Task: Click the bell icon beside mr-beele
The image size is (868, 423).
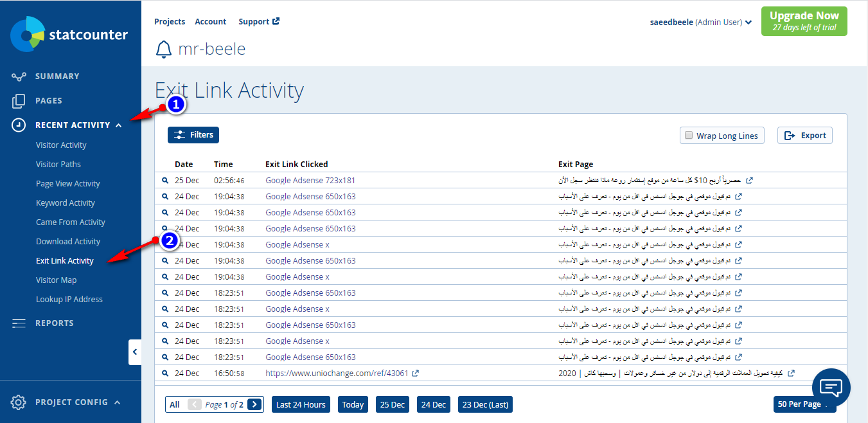Action: point(164,49)
